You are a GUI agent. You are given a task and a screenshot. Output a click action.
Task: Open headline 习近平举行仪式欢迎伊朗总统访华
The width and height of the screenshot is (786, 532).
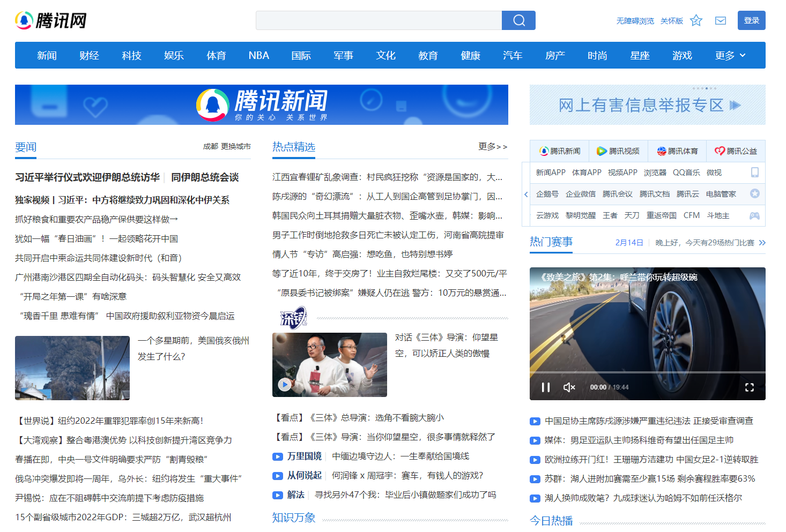(87, 177)
